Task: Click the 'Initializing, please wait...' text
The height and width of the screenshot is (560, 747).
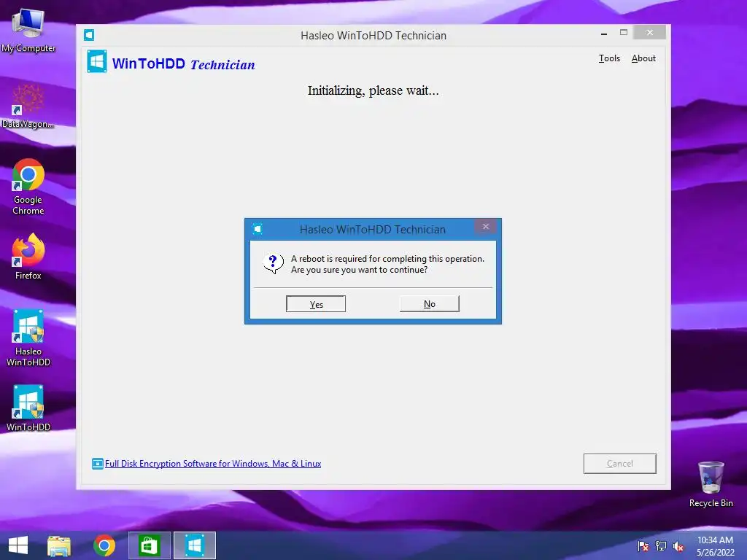Action: coord(373,90)
